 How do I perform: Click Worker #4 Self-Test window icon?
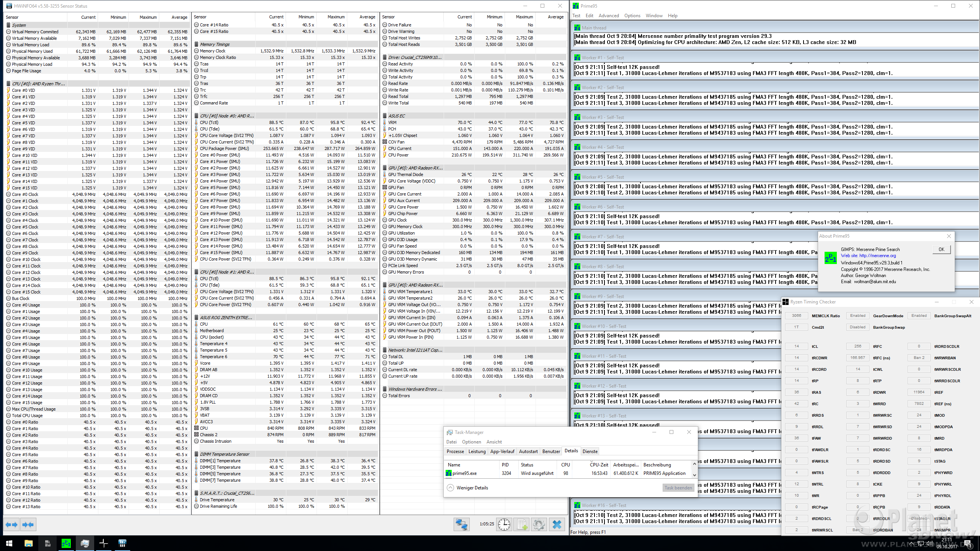(577, 147)
